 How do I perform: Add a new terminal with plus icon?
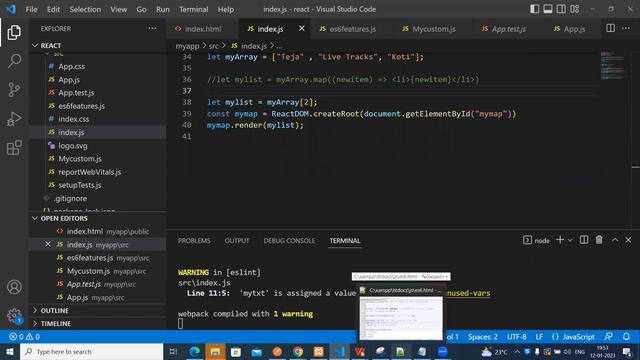pyautogui.click(x=560, y=240)
